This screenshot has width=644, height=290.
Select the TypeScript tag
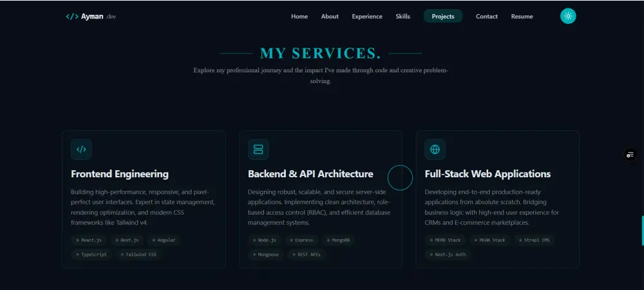click(x=91, y=255)
